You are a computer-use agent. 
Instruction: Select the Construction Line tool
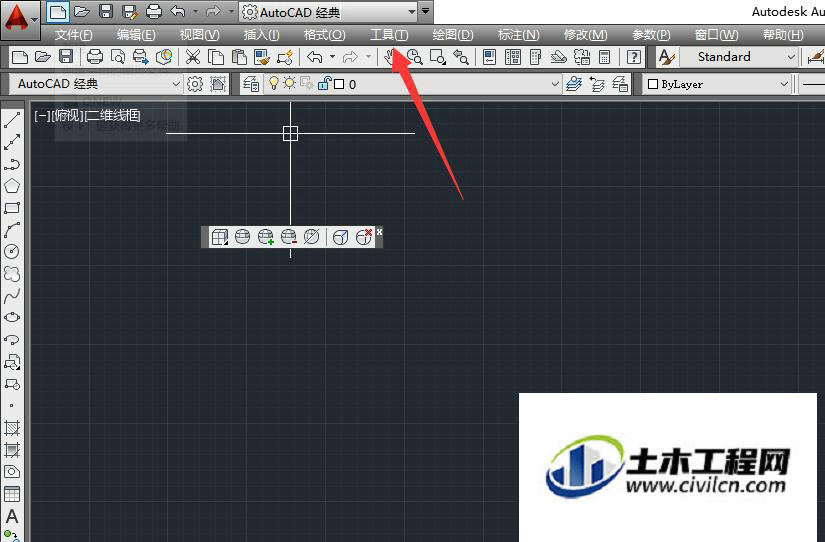point(12,142)
